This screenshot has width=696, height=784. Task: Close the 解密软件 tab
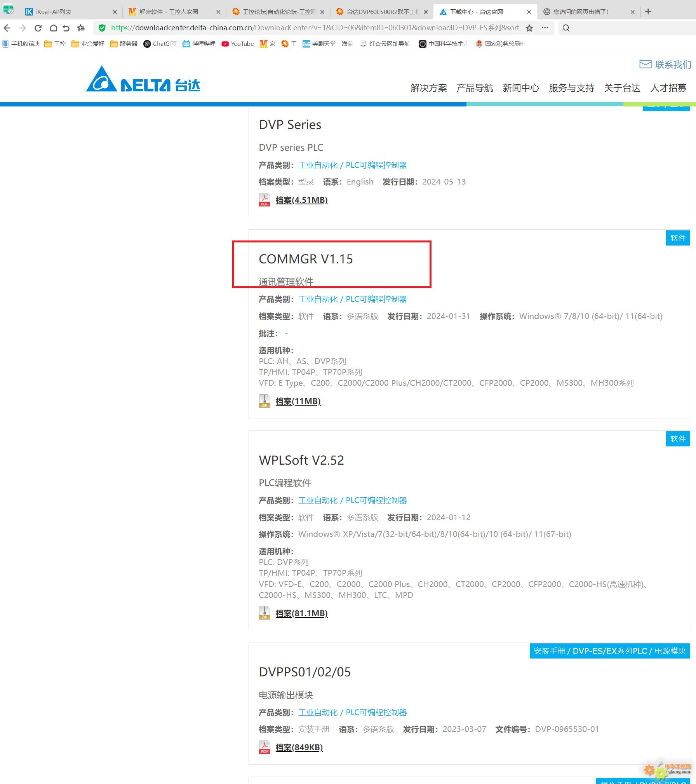click(x=218, y=12)
